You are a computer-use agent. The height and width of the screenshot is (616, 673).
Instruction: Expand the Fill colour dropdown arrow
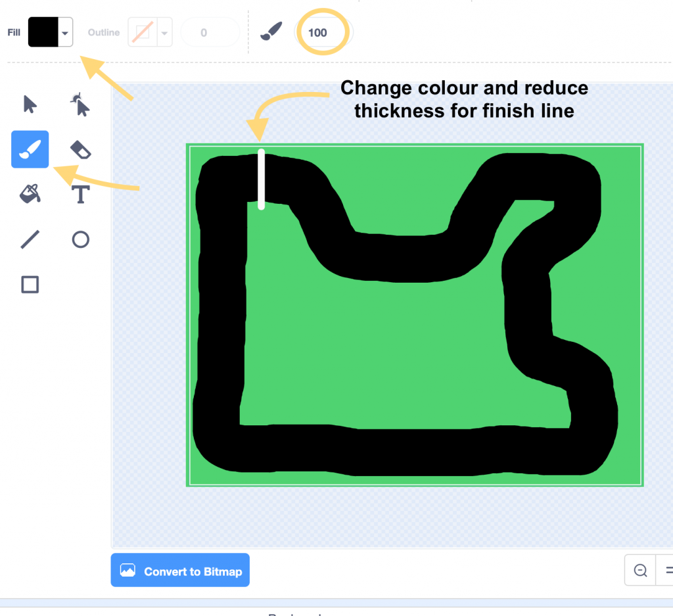pyautogui.click(x=65, y=32)
